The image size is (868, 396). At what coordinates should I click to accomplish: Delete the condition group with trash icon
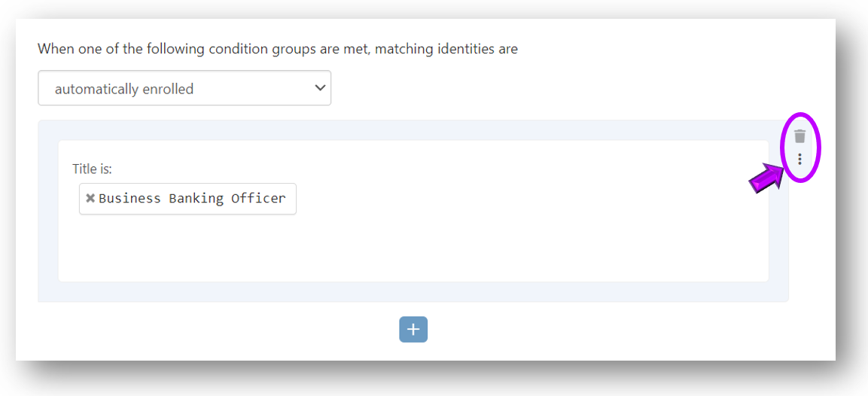pyautogui.click(x=799, y=136)
